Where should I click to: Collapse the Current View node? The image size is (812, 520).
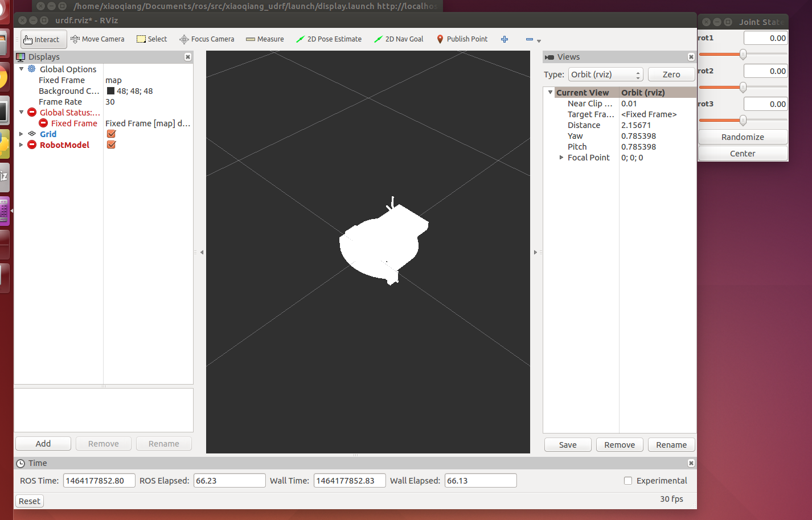tap(550, 92)
